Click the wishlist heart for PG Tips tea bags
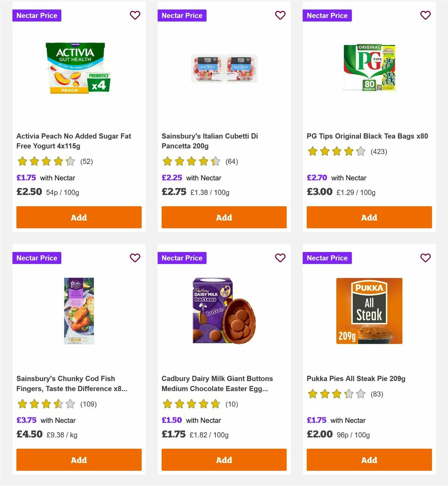 426,15
